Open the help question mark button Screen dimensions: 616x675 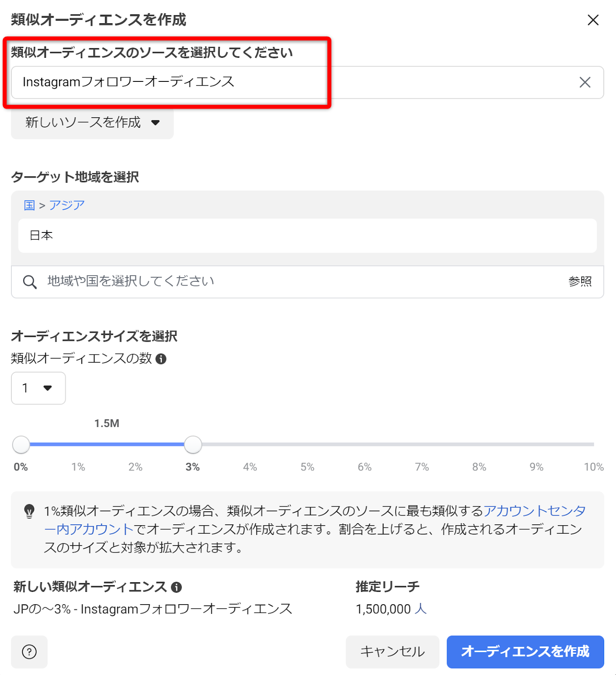pyautogui.click(x=29, y=652)
